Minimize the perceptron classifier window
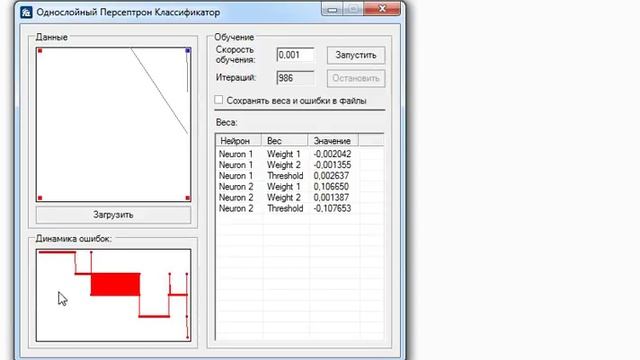 click(x=332, y=9)
